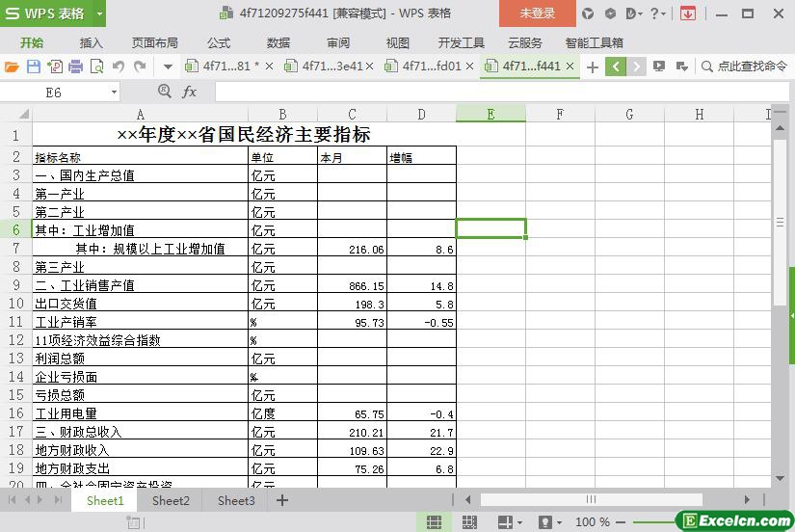The image size is (795, 532).
Task: Open the 智能工具箱 ribbon tab
Action: 595,43
